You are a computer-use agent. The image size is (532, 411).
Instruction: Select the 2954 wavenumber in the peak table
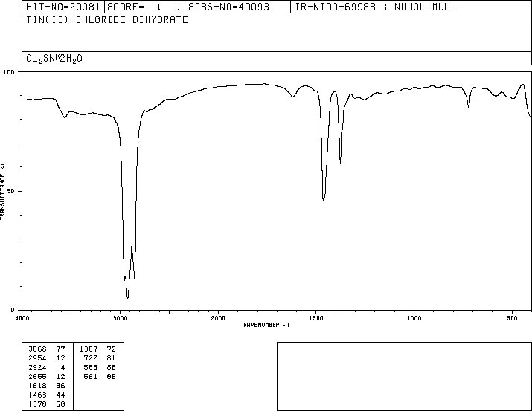tap(37, 358)
